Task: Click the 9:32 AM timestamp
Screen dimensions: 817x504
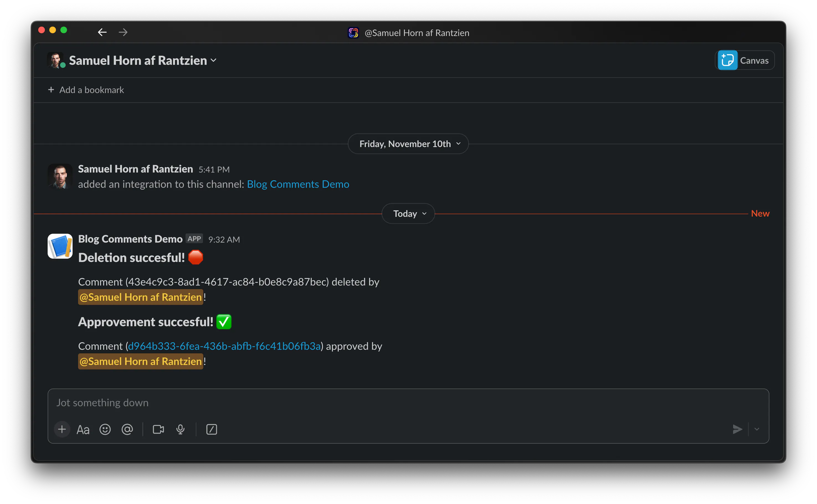Action: (224, 239)
